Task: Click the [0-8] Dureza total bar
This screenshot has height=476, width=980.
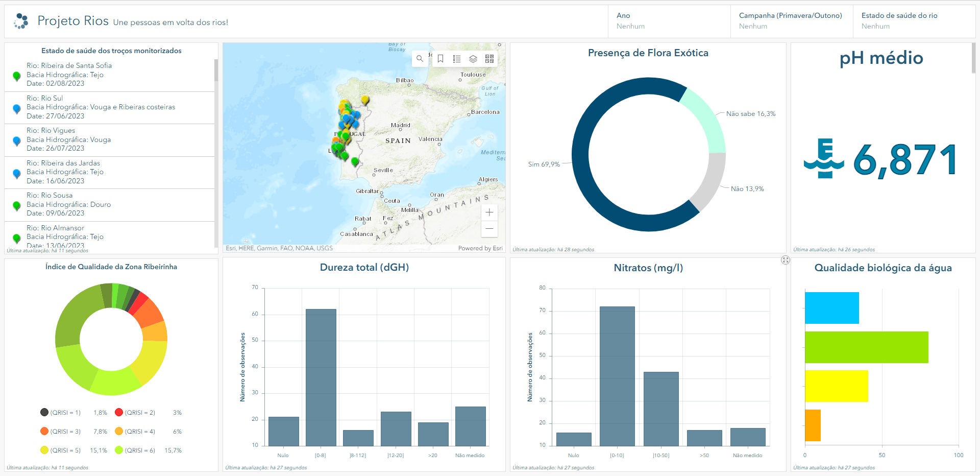Action: pyautogui.click(x=321, y=377)
